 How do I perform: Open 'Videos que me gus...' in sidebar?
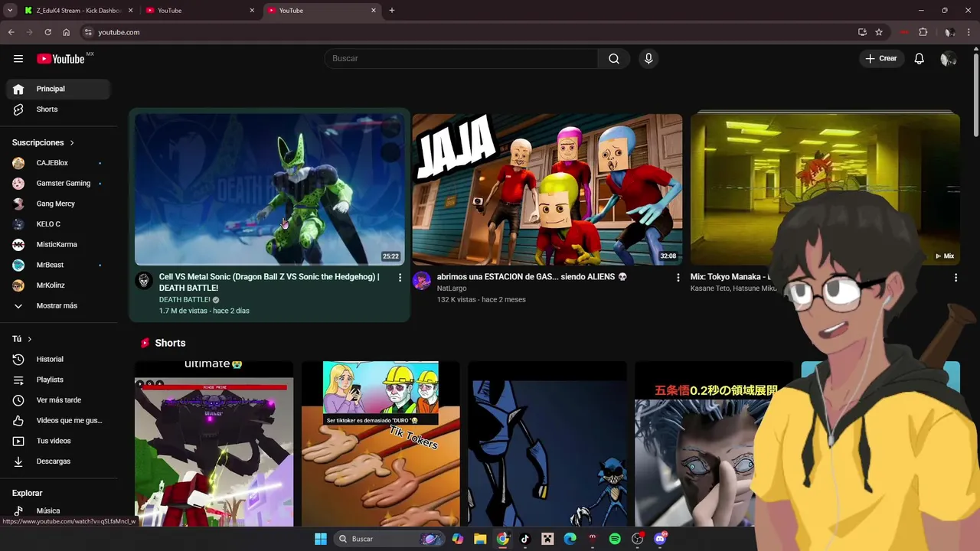pos(58,420)
